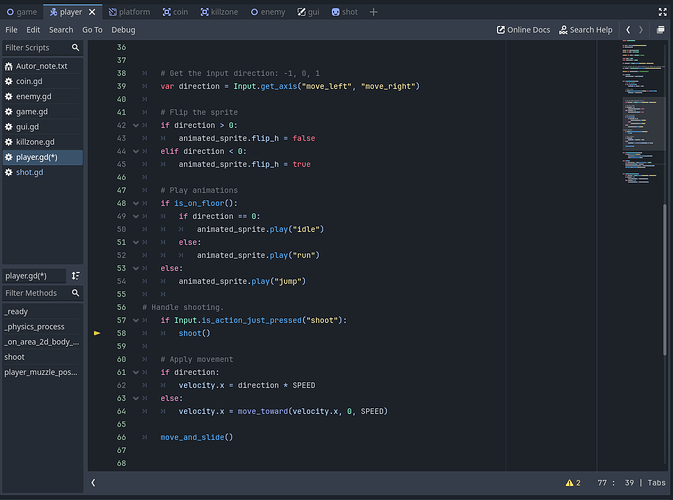Click the code minimap
This screenshot has height=500, width=673.
pos(642,112)
